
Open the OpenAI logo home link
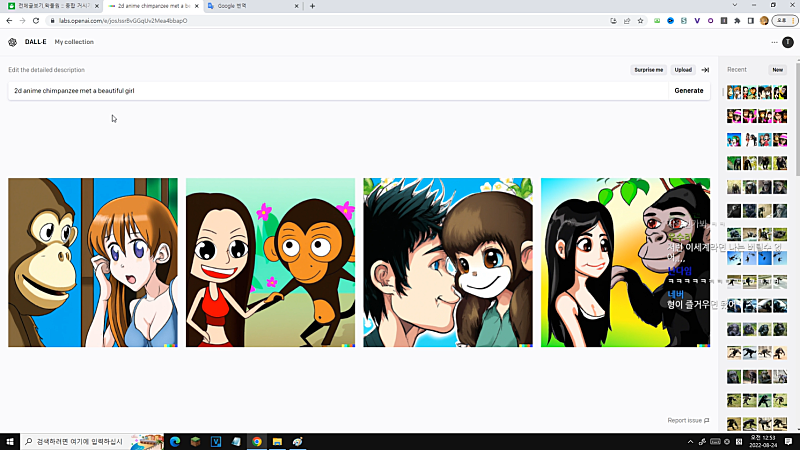click(x=12, y=42)
